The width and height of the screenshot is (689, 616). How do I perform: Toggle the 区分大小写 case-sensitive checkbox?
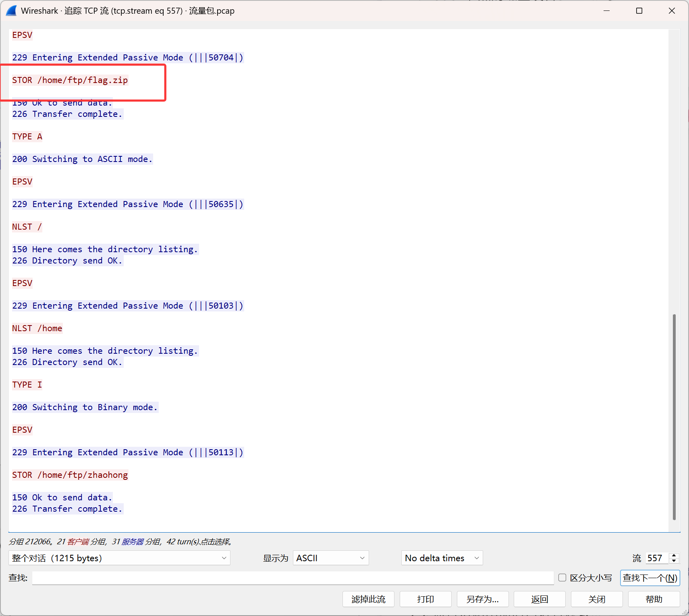562,577
